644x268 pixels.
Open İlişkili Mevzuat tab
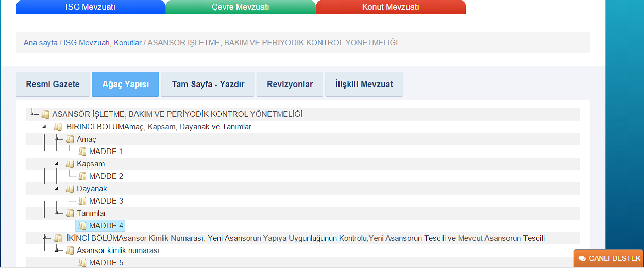click(364, 85)
